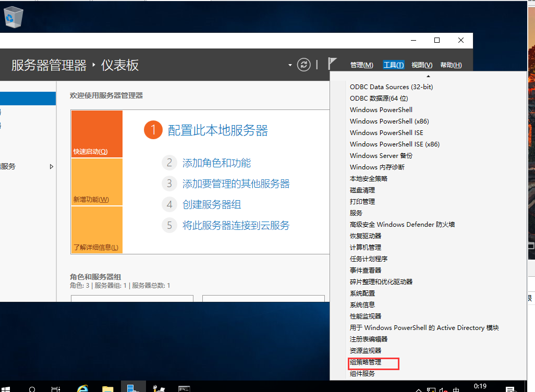535x392 pixels.
Task: Select the 了解详细信息(L) tile
Action: coord(97,229)
